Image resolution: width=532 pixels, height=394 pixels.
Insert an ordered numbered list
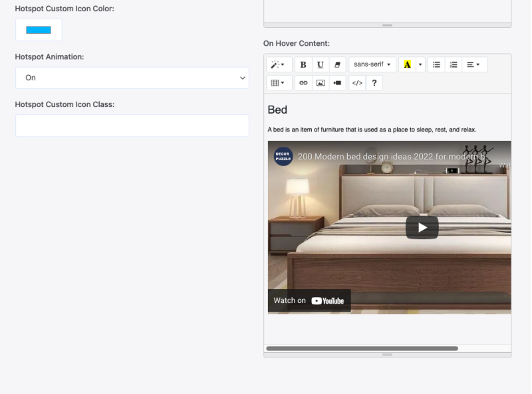pyautogui.click(x=454, y=64)
